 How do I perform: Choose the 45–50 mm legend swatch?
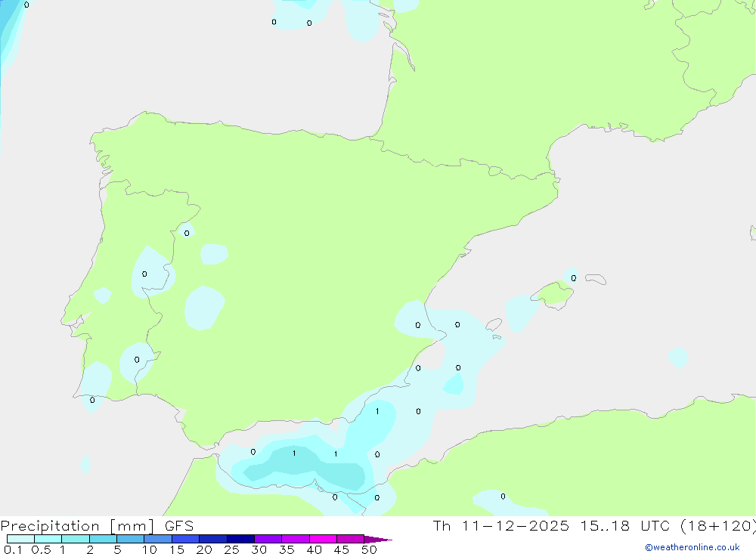click(x=350, y=539)
